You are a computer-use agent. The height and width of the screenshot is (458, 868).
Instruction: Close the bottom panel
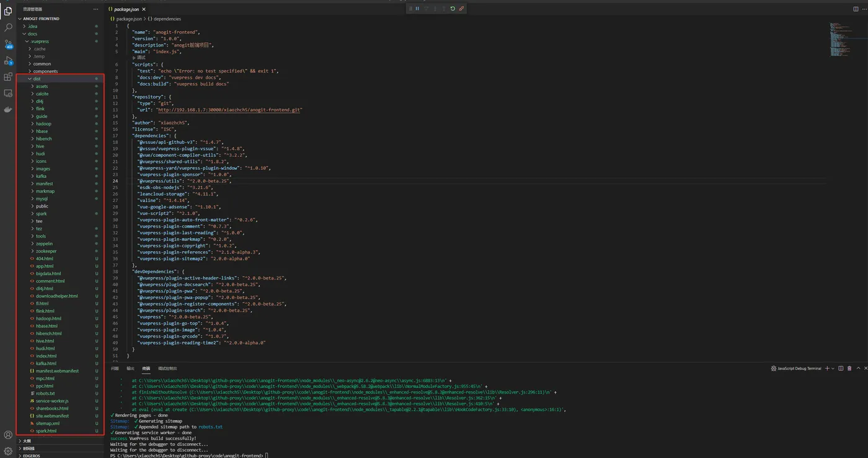(866, 368)
